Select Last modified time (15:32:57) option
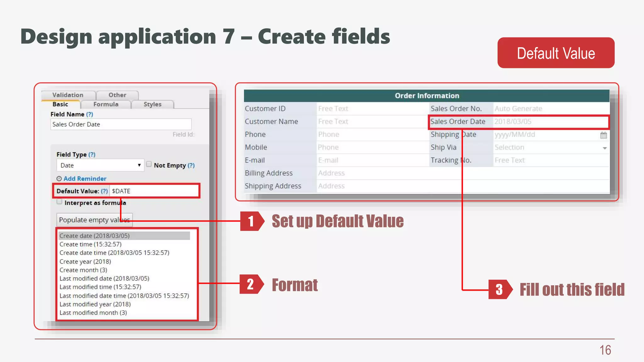This screenshot has width=644, height=362. (x=124, y=287)
